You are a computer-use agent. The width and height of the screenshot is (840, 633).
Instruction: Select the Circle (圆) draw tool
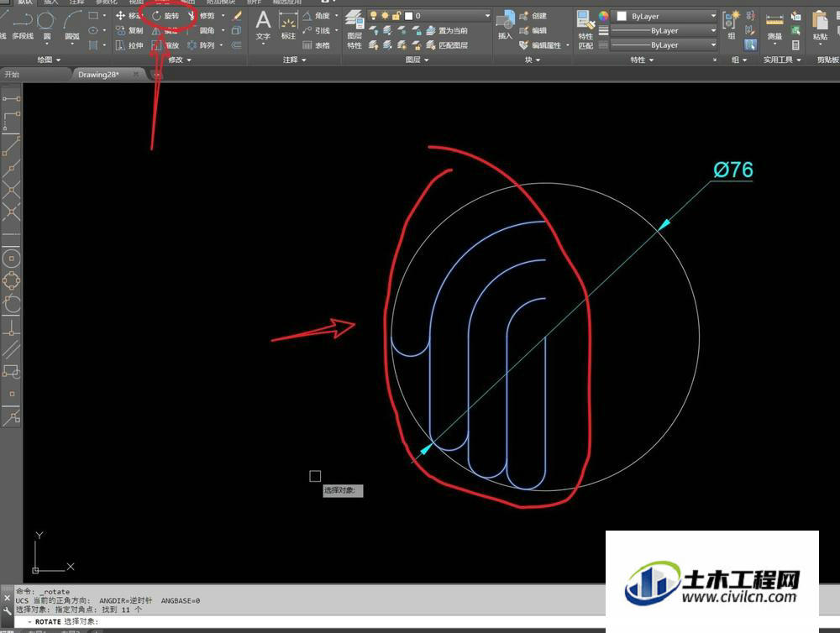tap(46, 24)
